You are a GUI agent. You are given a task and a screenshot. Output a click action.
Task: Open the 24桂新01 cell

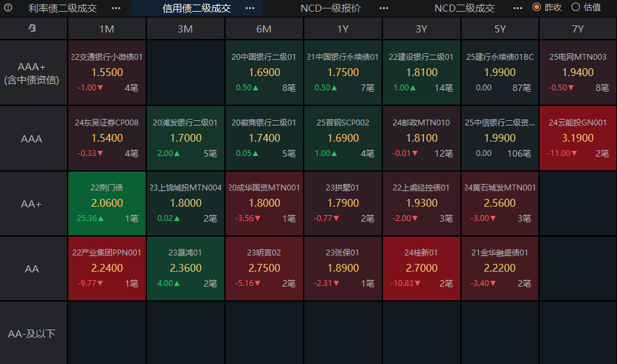pyautogui.click(x=421, y=268)
